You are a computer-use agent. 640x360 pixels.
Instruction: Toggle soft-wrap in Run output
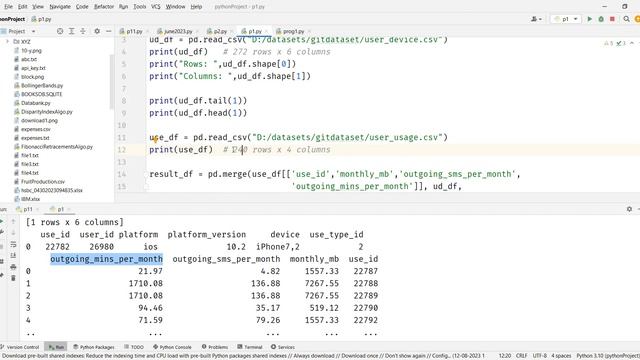pos(13,244)
